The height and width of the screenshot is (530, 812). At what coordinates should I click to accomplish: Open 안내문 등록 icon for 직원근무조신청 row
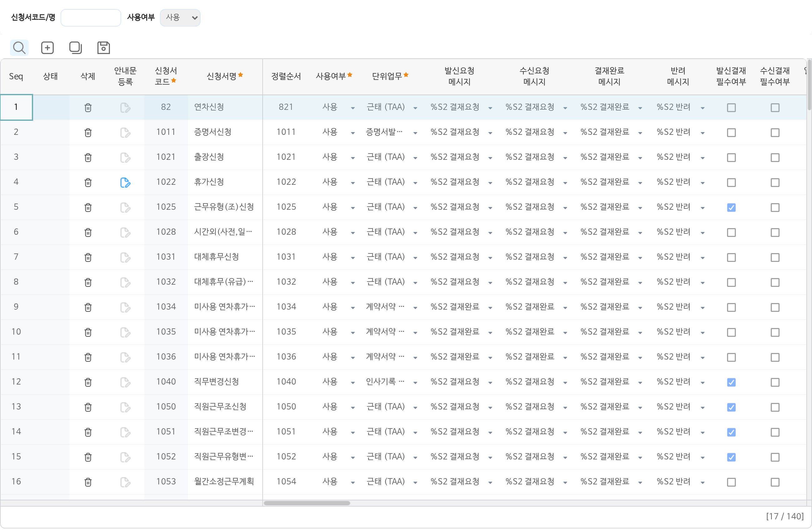[125, 407]
